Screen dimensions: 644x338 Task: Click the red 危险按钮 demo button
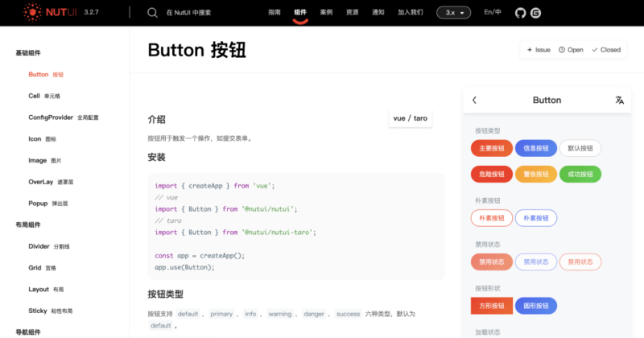point(492,174)
